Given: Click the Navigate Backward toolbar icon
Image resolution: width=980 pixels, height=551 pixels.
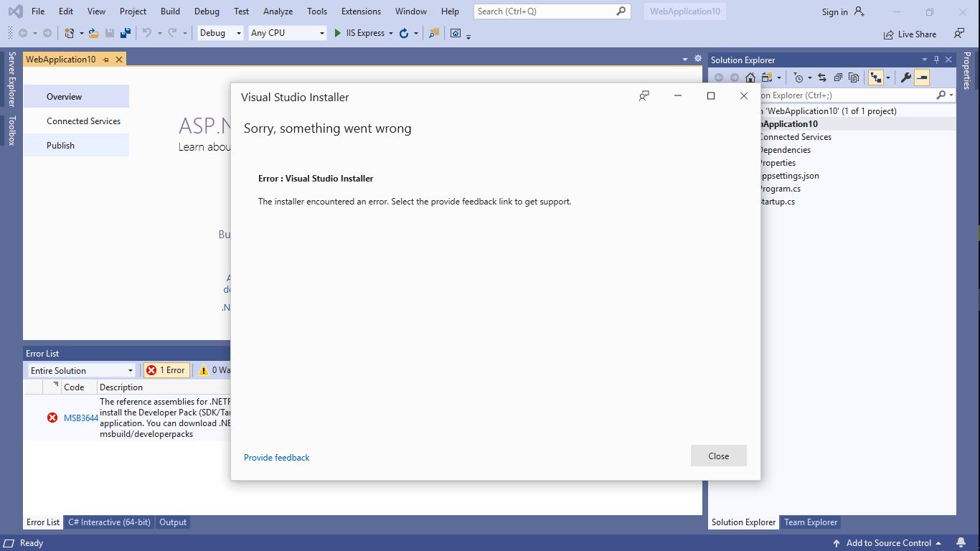Looking at the screenshot, I should (23, 33).
